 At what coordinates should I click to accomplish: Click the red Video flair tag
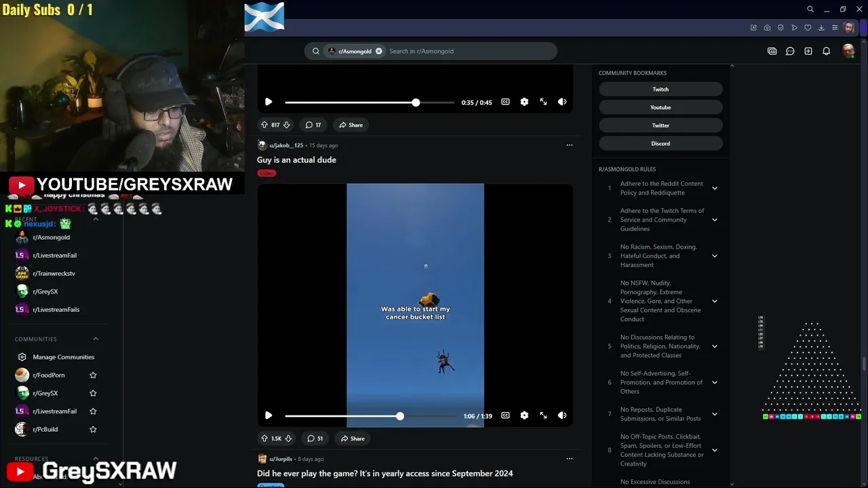[x=267, y=174]
